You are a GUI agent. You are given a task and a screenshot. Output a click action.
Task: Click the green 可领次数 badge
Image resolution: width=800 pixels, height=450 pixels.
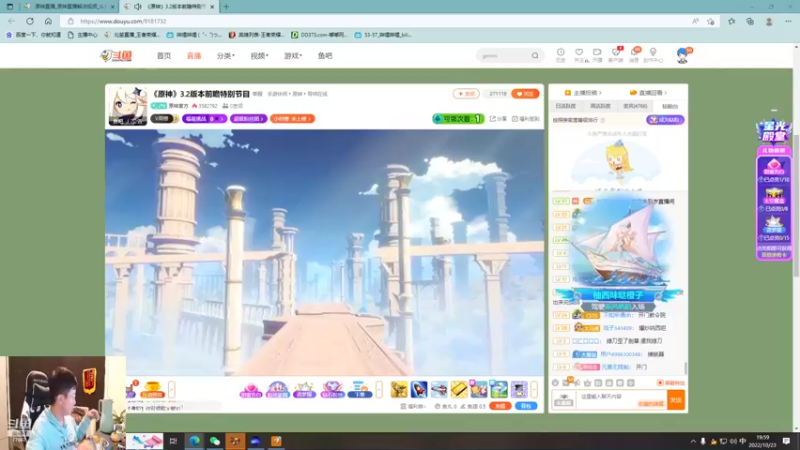pyautogui.click(x=458, y=119)
